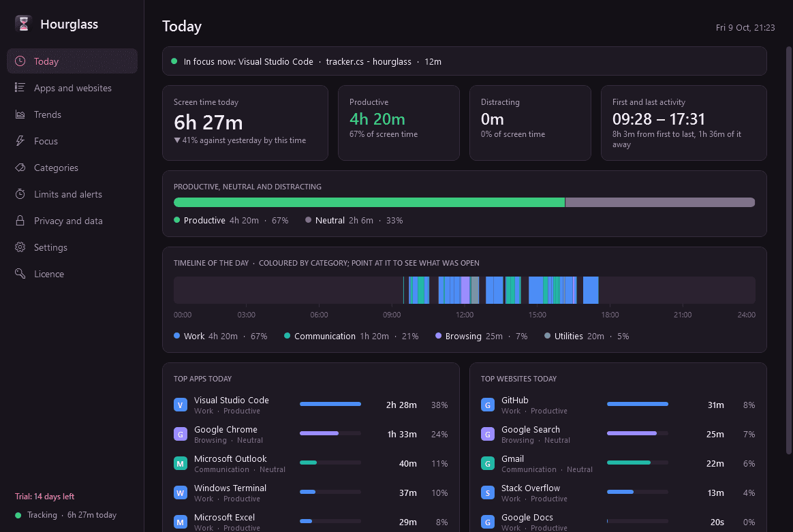This screenshot has height=532, width=793.
Task: Click the Gmail usage bar
Action: click(637, 463)
